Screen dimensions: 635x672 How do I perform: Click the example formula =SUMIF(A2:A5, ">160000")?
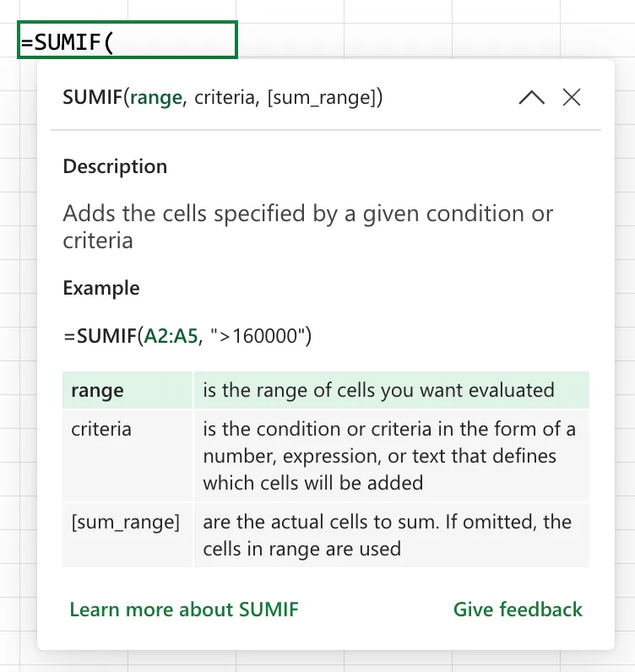coord(187,335)
